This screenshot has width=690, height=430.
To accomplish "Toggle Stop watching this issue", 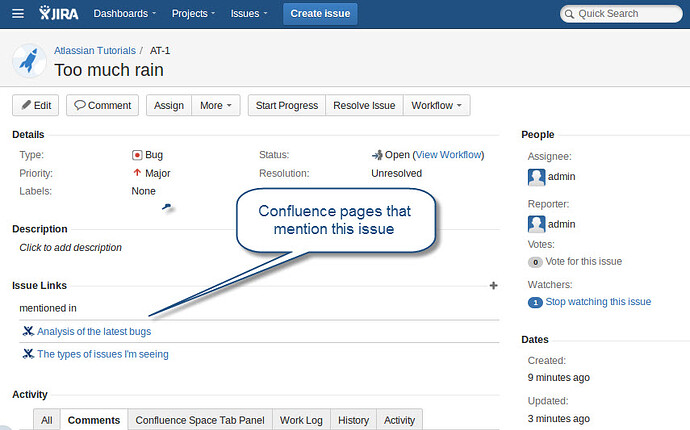I will pos(598,301).
